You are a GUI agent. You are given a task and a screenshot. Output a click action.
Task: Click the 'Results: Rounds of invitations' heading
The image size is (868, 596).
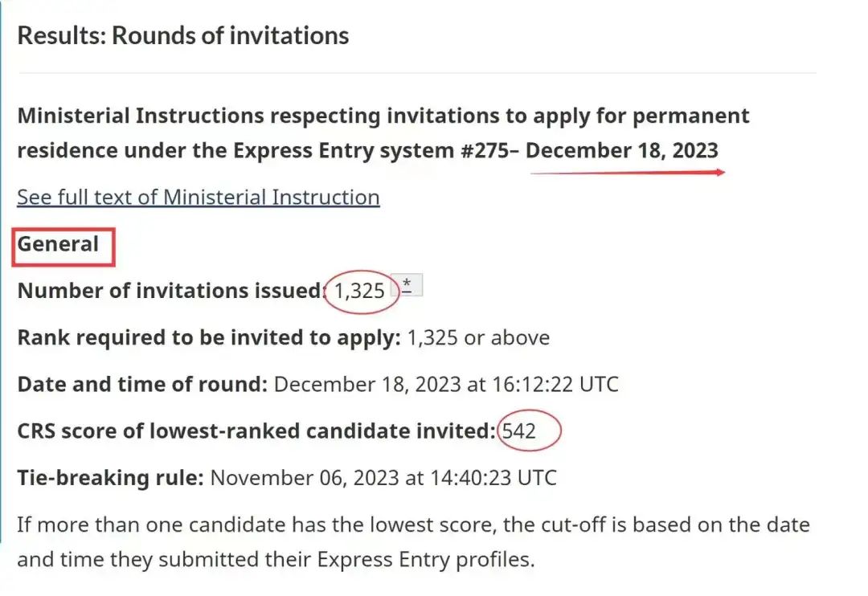(x=183, y=35)
